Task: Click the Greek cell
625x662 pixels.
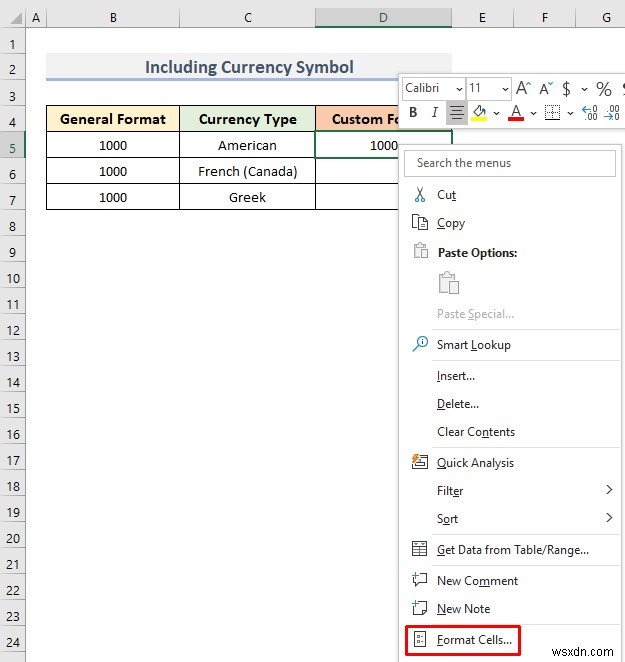Action: (247, 197)
